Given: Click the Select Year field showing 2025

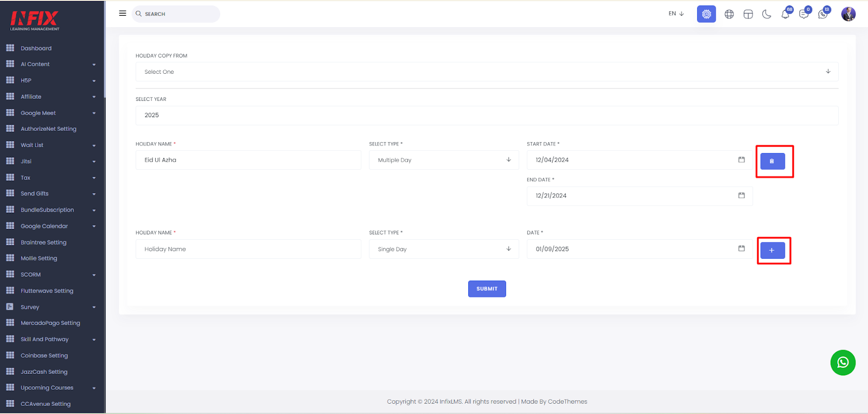Looking at the screenshot, I should click(x=487, y=115).
